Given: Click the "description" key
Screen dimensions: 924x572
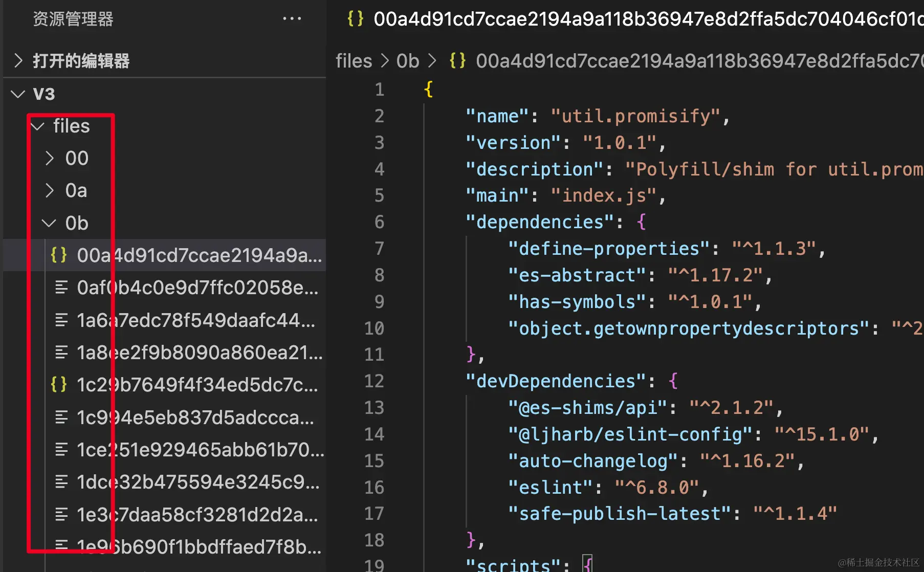Looking at the screenshot, I should point(534,169).
